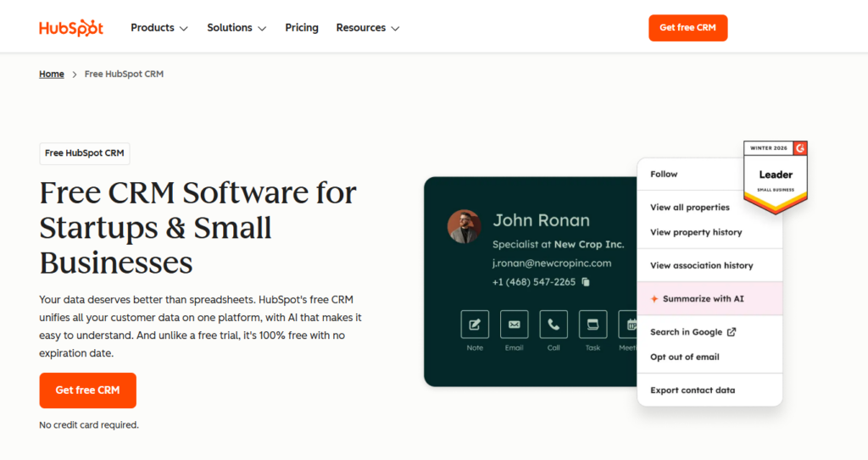Follow the Home breadcrumb link
Viewport: 868px width, 460px height.
coord(52,75)
